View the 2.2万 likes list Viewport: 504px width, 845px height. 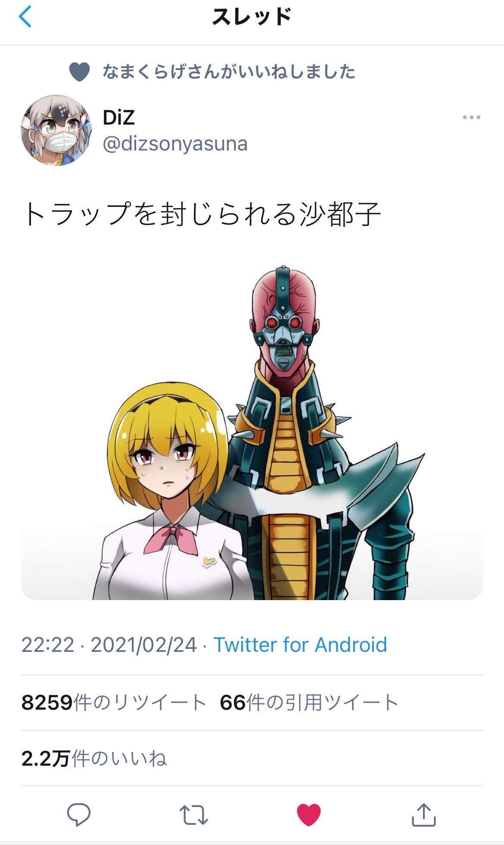(94, 758)
